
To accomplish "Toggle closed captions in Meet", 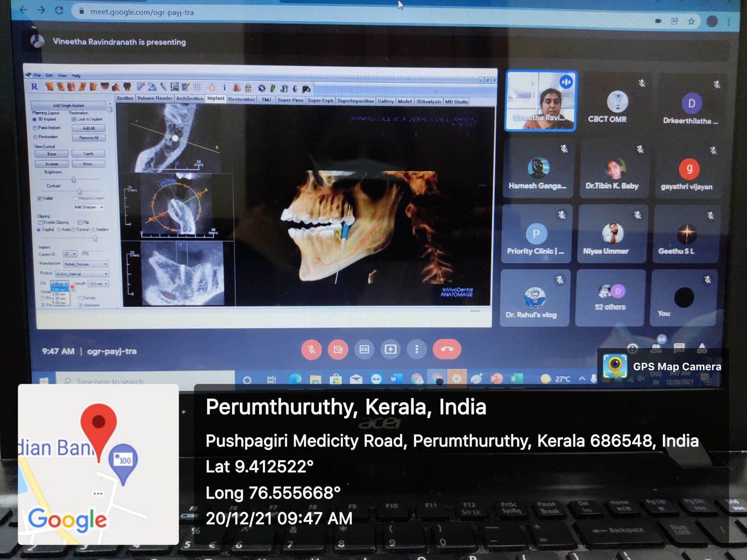I will coord(364,350).
